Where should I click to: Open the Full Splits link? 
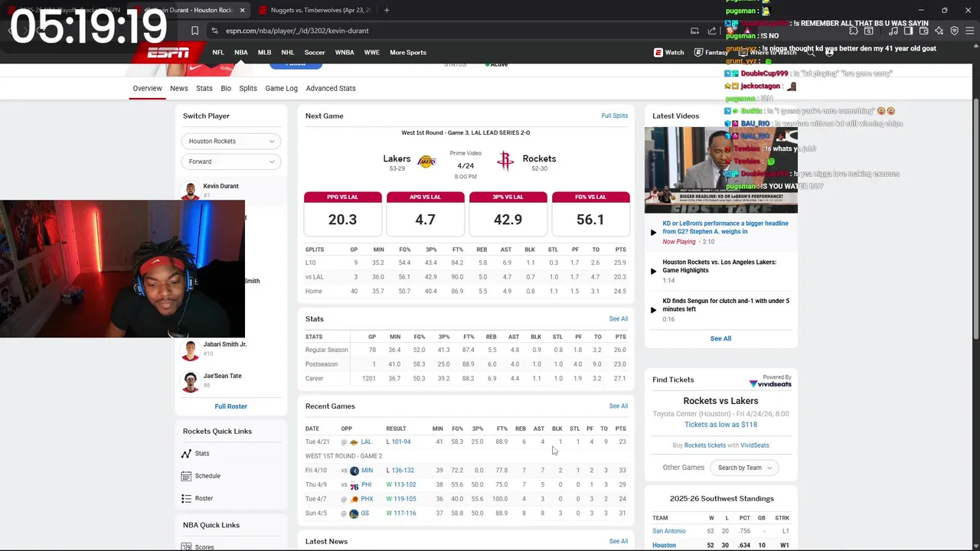614,116
